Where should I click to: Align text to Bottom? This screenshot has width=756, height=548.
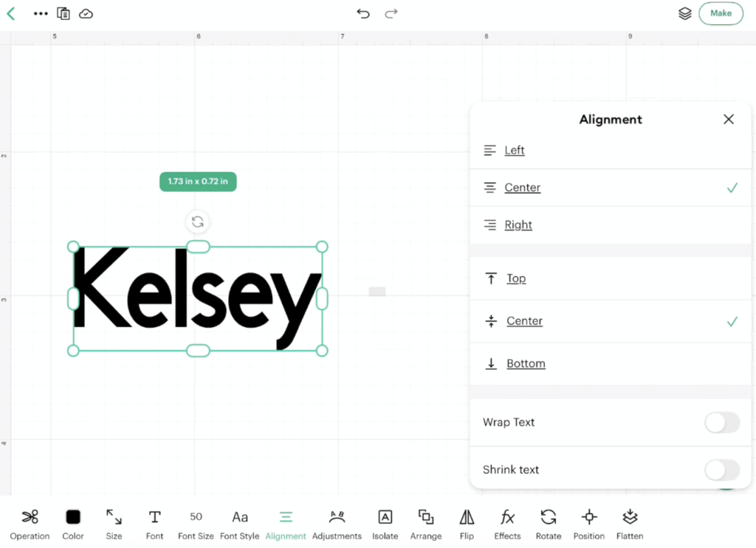pos(611,363)
